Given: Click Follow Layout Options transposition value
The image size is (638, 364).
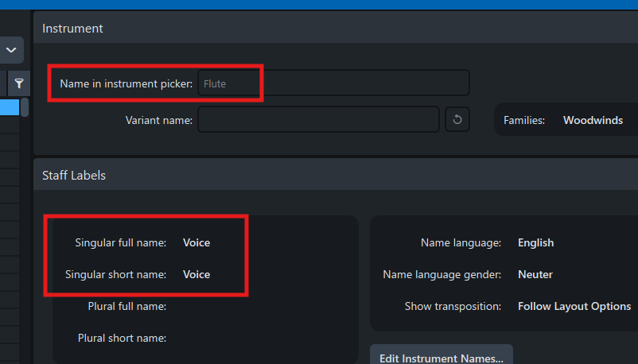Looking at the screenshot, I should coord(574,306).
